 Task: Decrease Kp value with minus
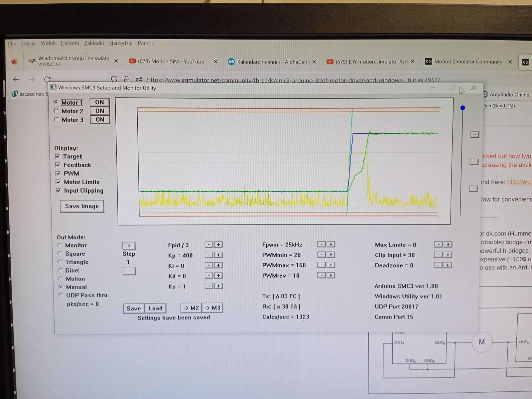(x=209, y=255)
